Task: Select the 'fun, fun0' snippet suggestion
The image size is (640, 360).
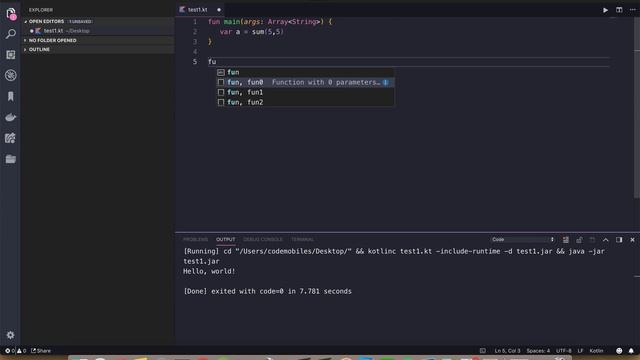Action: tap(305, 82)
